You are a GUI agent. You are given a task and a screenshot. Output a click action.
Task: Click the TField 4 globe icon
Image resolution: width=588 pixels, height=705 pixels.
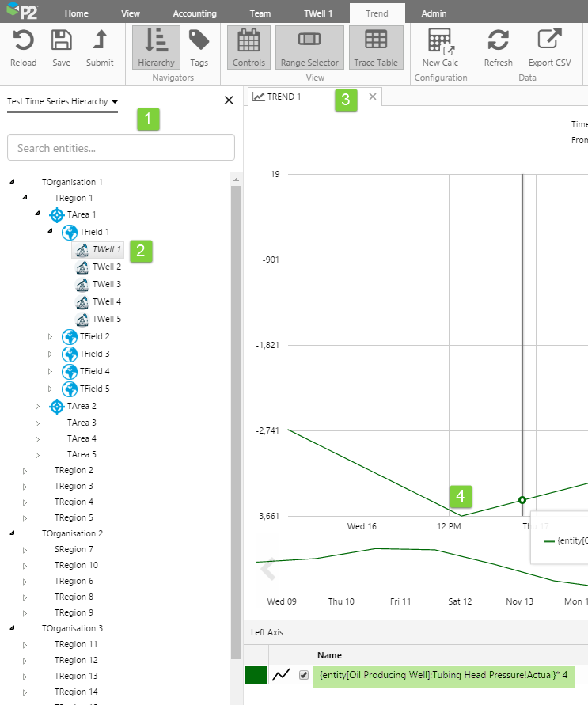[69, 372]
